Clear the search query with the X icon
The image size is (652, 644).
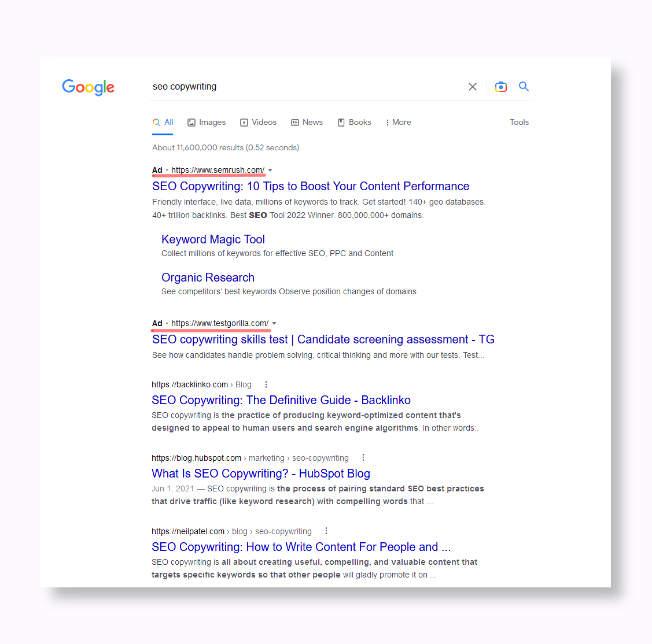(x=472, y=87)
